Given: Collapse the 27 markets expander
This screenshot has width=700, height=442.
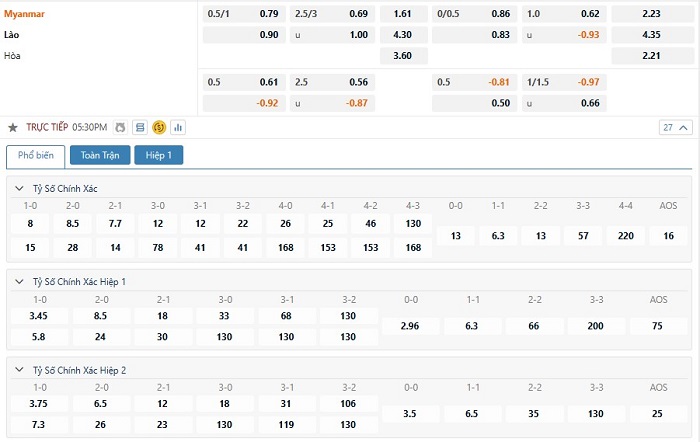Looking at the screenshot, I should click(x=675, y=128).
